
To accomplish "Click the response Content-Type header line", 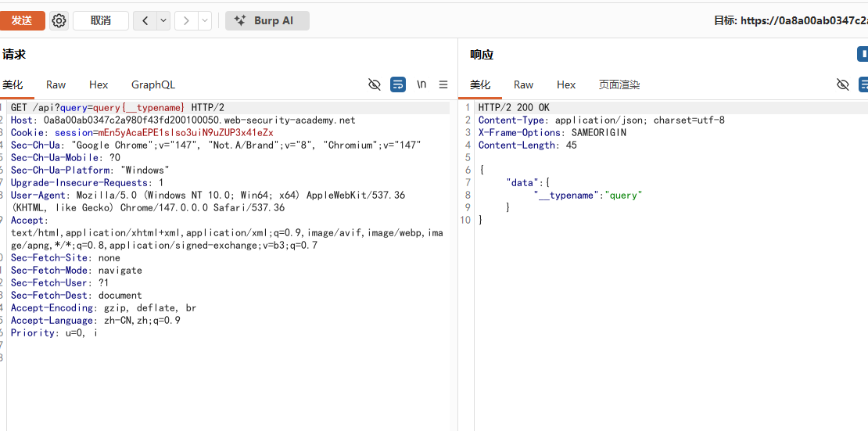I will 601,120.
